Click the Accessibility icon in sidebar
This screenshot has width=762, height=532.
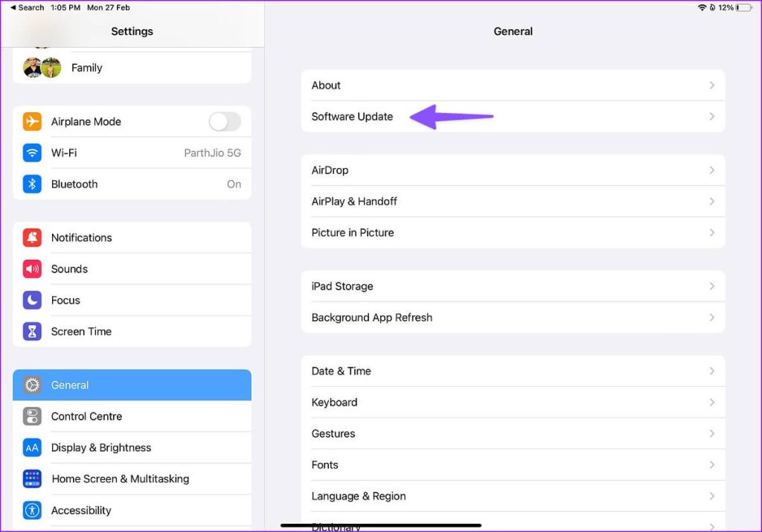pos(31,510)
